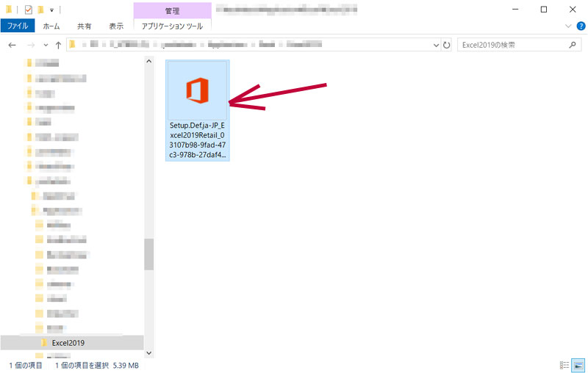The width and height of the screenshot is (588, 373).
Task: Select the Setup.Def.ja-JP_Excel2019Retail installer file
Action: tap(197, 110)
